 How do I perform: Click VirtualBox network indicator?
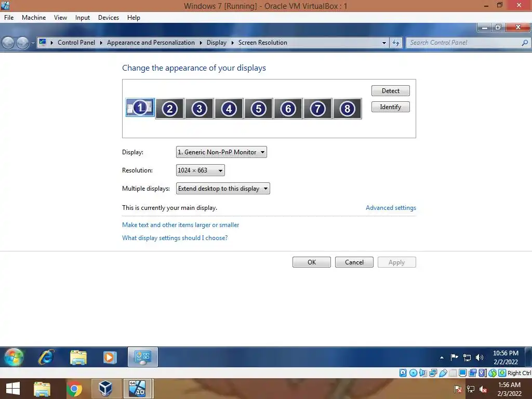pyautogui.click(x=433, y=373)
